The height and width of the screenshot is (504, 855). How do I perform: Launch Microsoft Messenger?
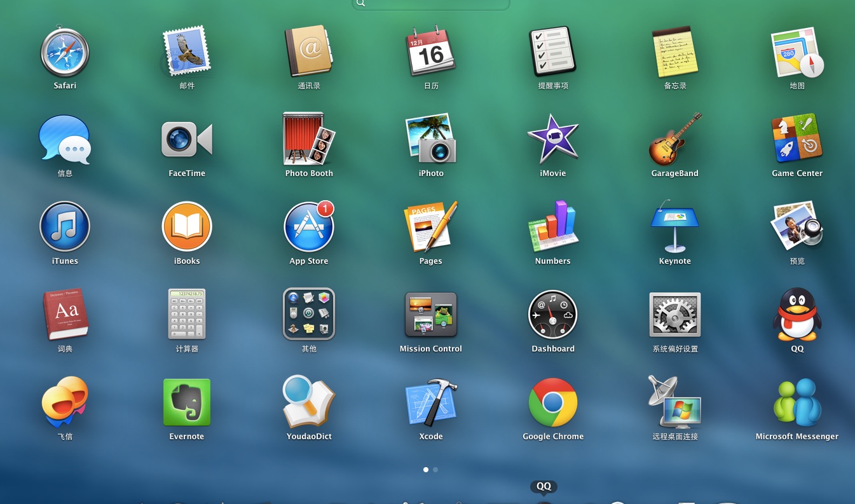click(797, 402)
